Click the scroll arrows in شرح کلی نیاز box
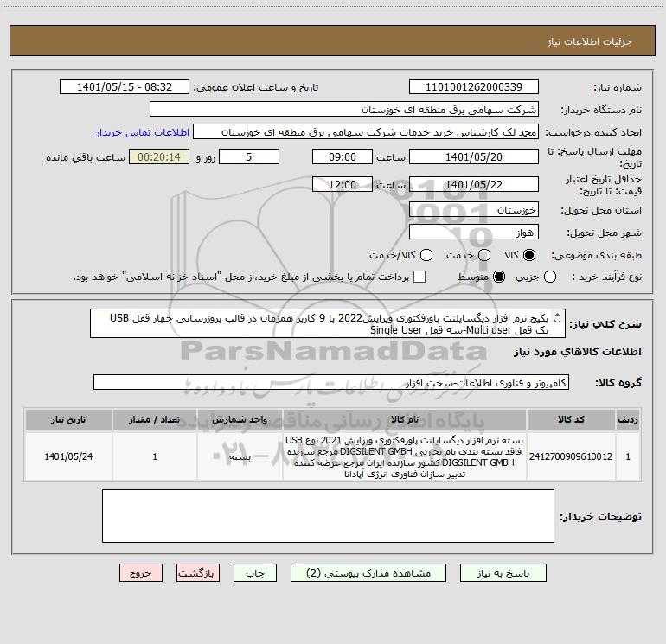 click(558, 317)
